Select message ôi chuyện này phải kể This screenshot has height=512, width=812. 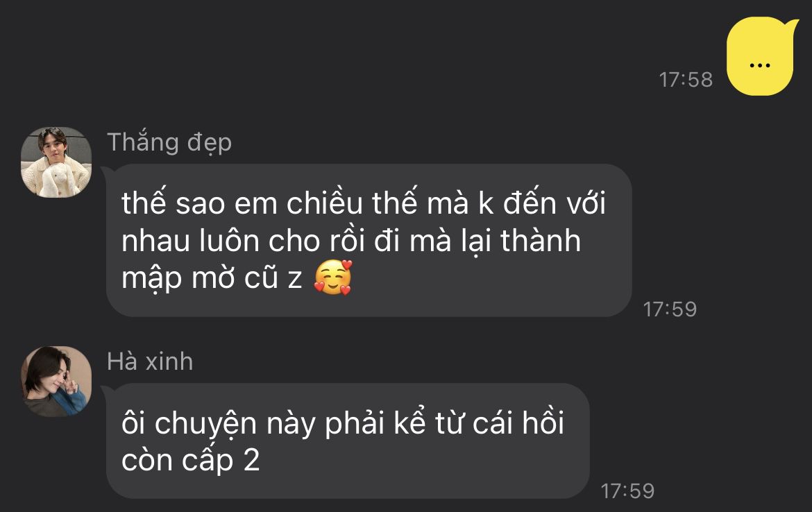pyautogui.click(x=348, y=441)
